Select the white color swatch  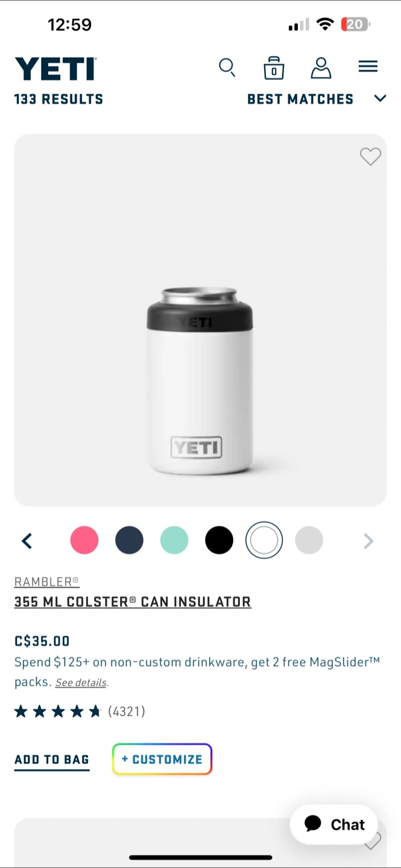tap(264, 540)
